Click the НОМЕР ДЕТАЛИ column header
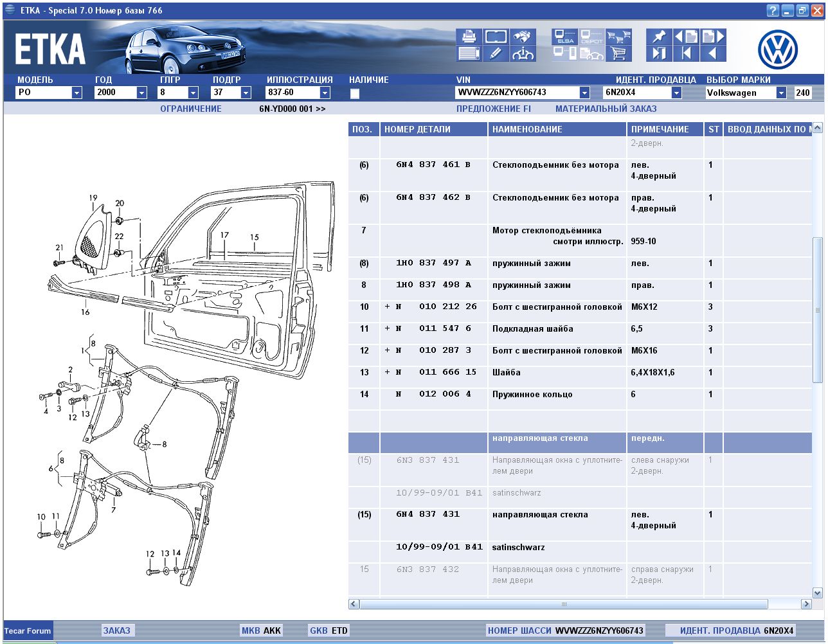 pyautogui.click(x=434, y=129)
